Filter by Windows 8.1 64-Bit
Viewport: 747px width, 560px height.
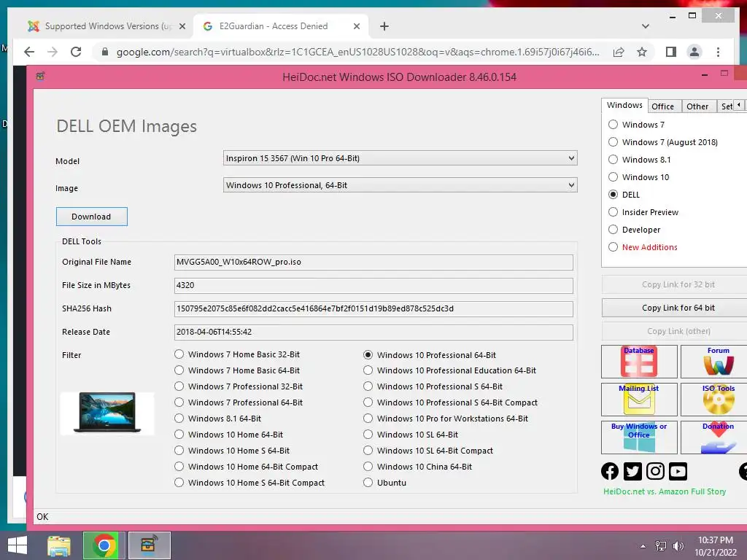(217, 419)
